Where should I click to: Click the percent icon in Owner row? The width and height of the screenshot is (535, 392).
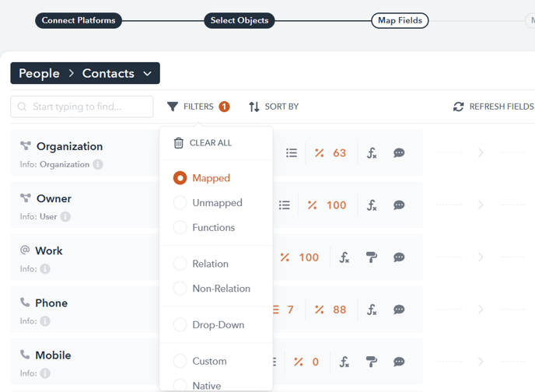(312, 205)
